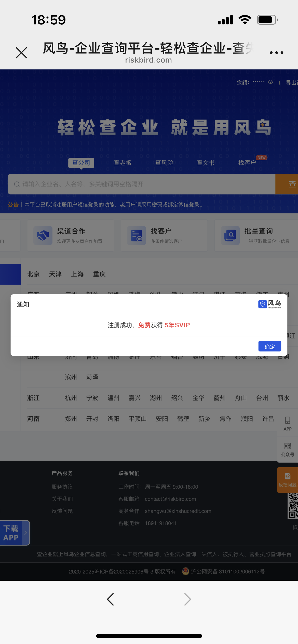
Task: Toggle balance visibility eye icon
Action: (270, 82)
